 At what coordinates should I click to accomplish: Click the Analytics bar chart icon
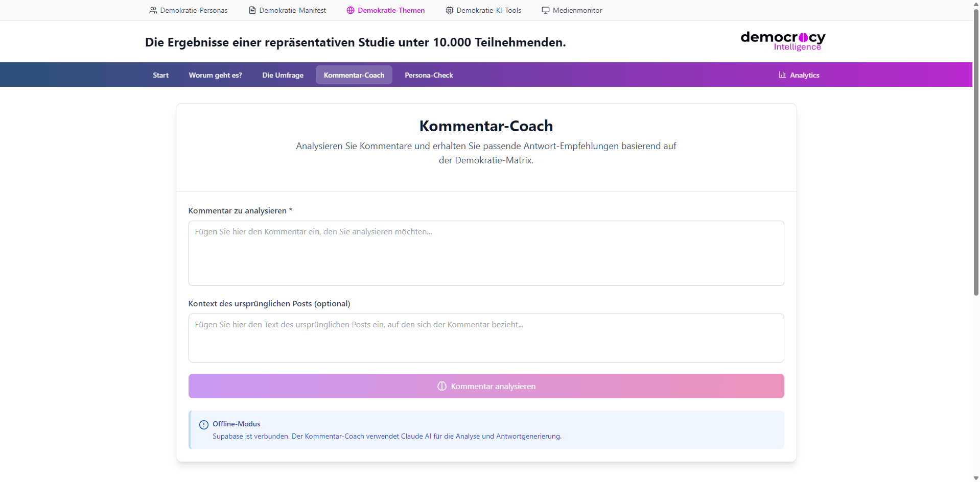(x=782, y=75)
